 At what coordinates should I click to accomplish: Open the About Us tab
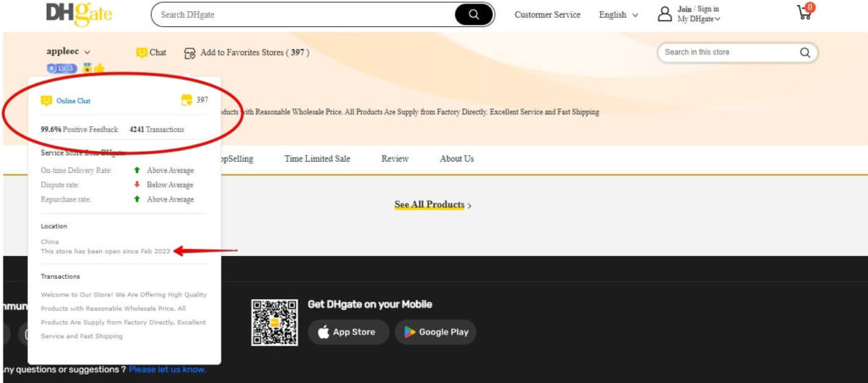click(457, 158)
